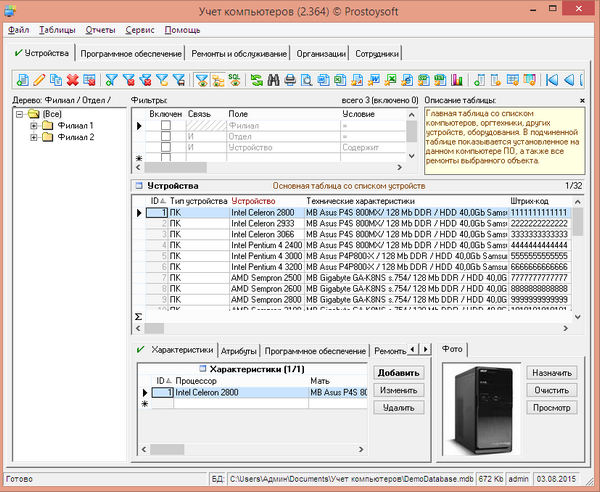Screen dimensions: 600x492
Task: Expand the Филиал 2 tree node
Action: tap(34, 137)
